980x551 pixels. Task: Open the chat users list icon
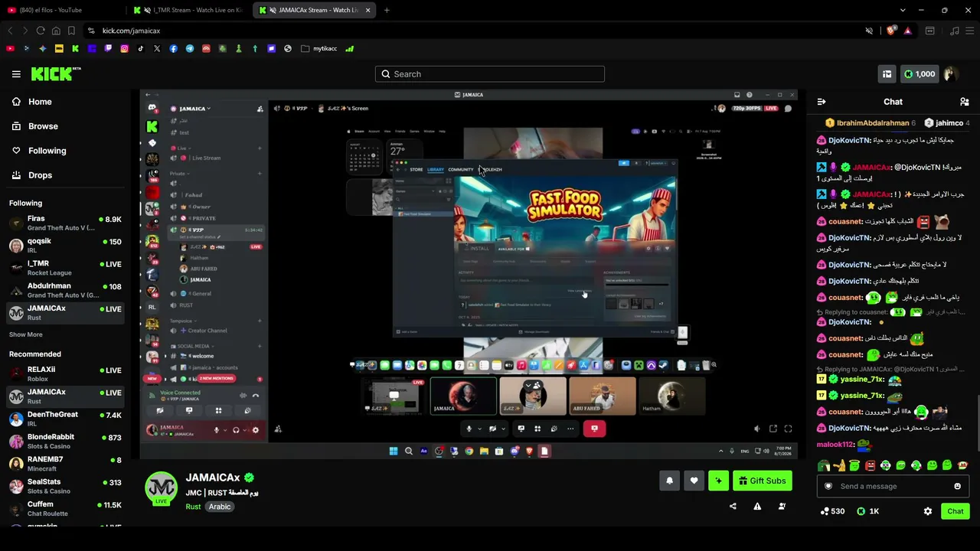pyautogui.click(x=965, y=102)
